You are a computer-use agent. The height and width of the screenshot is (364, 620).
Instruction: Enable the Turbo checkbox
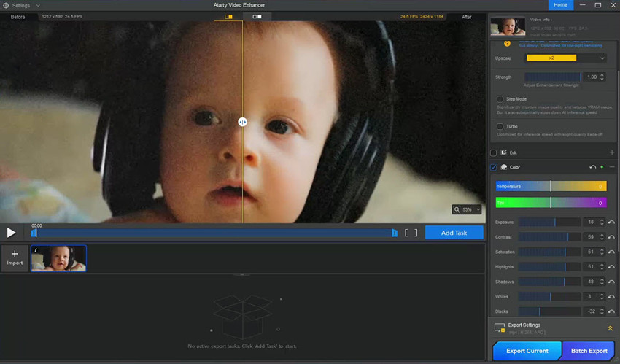[x=500, y=126]
